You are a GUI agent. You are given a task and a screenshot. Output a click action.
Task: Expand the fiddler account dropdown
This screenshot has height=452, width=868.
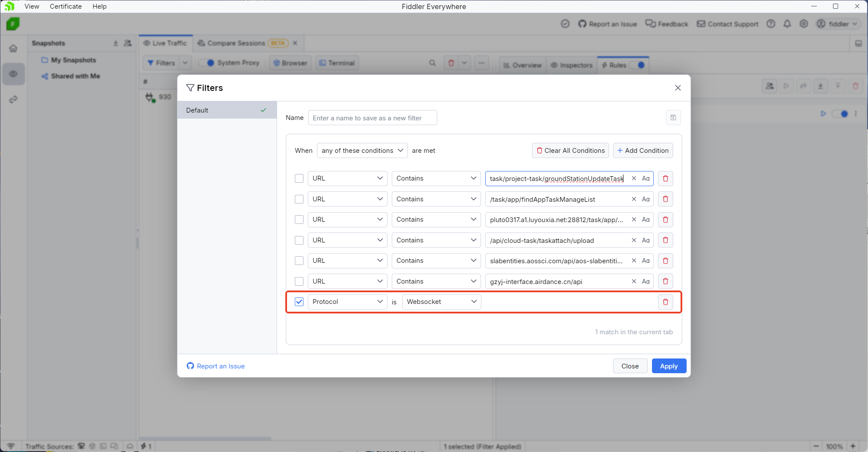[x=837, y=24]
